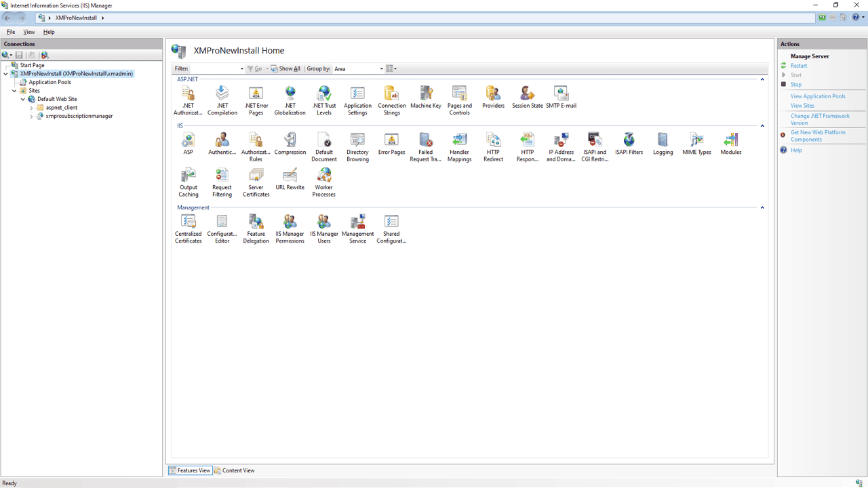Open Output Caching
The image size is (868, 488).
point(188,182)
